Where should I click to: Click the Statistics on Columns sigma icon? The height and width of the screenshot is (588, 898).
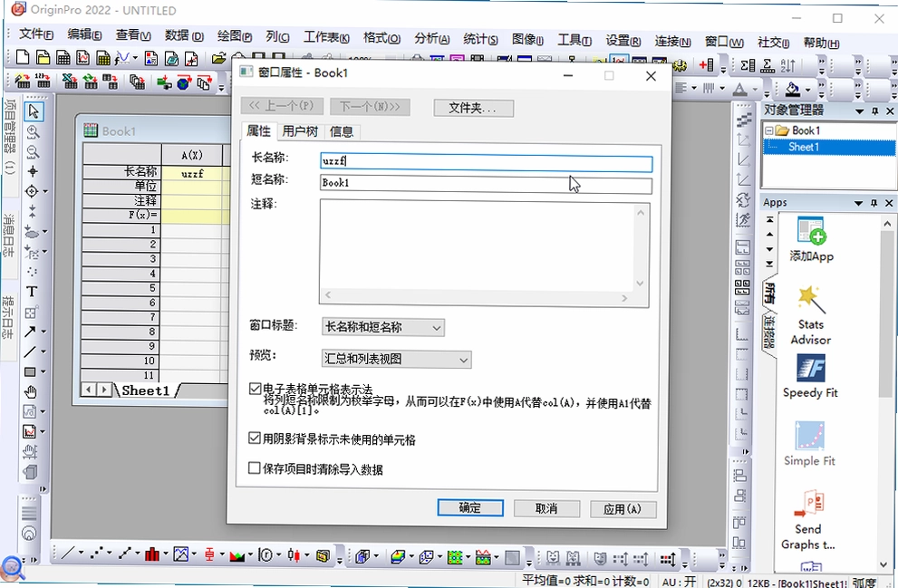tap(748, 64)
